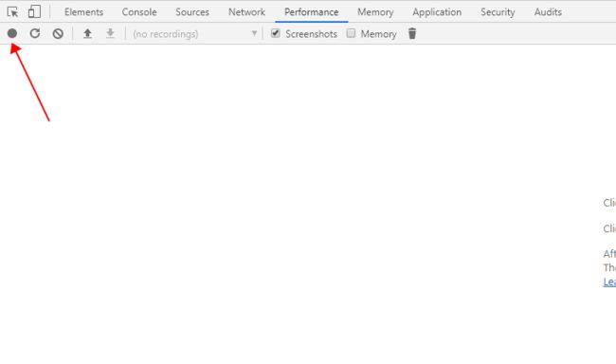Save the profile with the download arrow
Image resolution: width=616 pixels, height=364 pixels.
(110, 34)
